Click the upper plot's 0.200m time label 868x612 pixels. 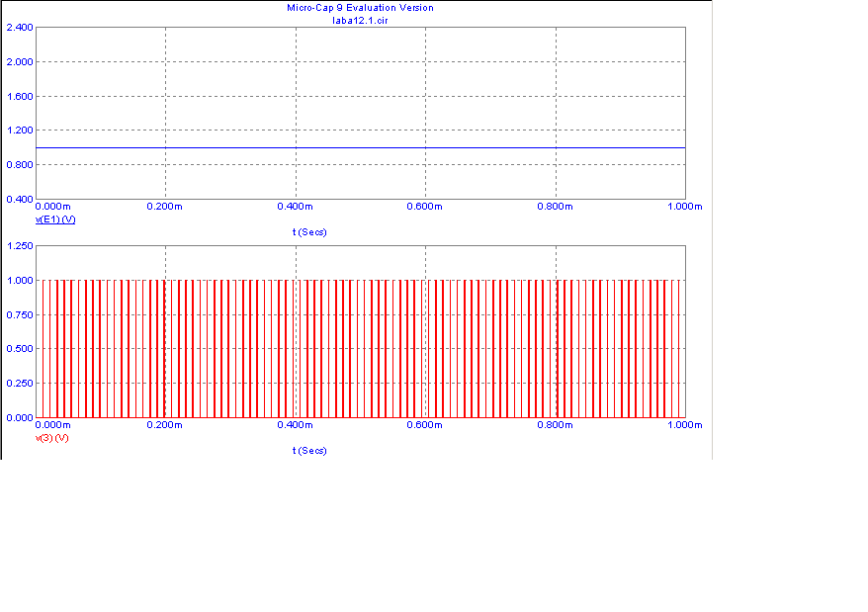(164, 206)
